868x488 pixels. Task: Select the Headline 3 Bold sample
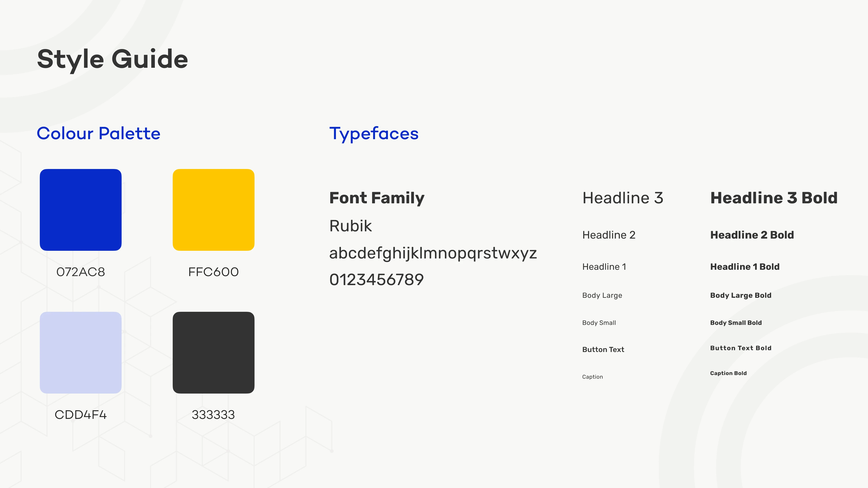pyautogui.click(x=774, y=198)
